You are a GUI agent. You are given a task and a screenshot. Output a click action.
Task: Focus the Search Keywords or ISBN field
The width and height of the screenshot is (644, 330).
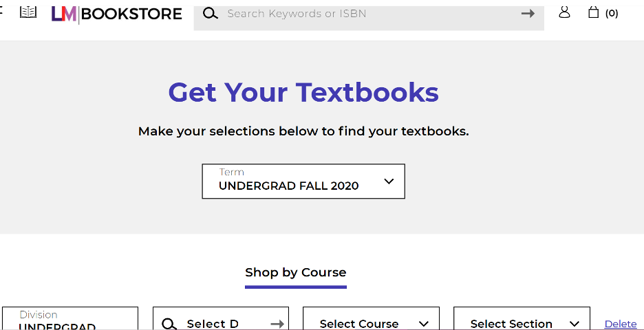tap(368, 14)
